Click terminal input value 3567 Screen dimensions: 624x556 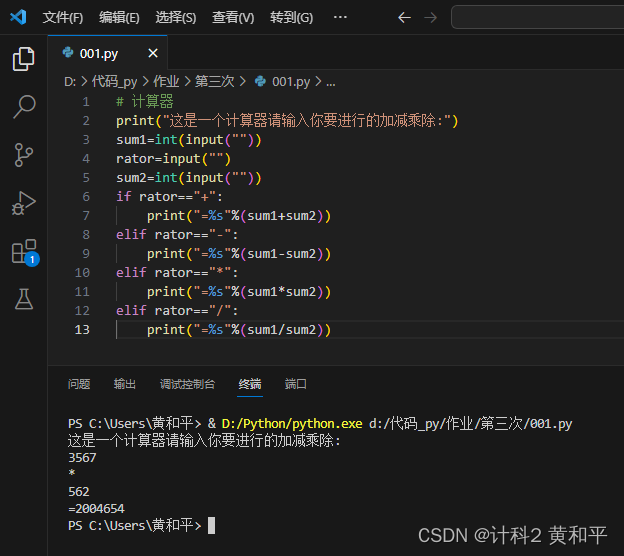click(x=82, y=458)
